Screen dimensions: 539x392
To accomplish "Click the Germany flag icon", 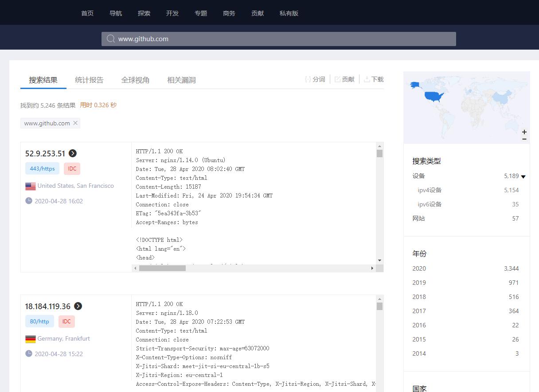I will click(x=30, y=338).
